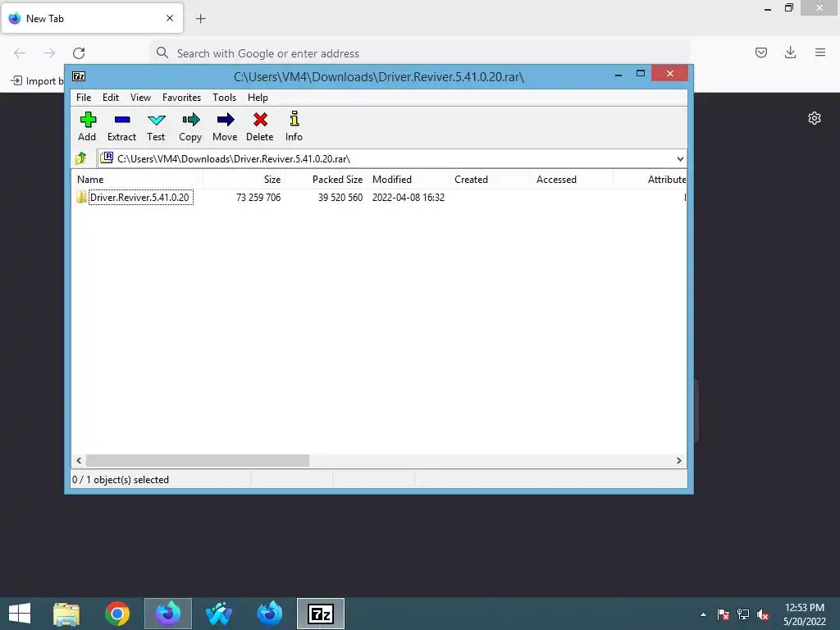840x630 pixels.
Task: Sort by the Size column header
Action: pos(244,180)
